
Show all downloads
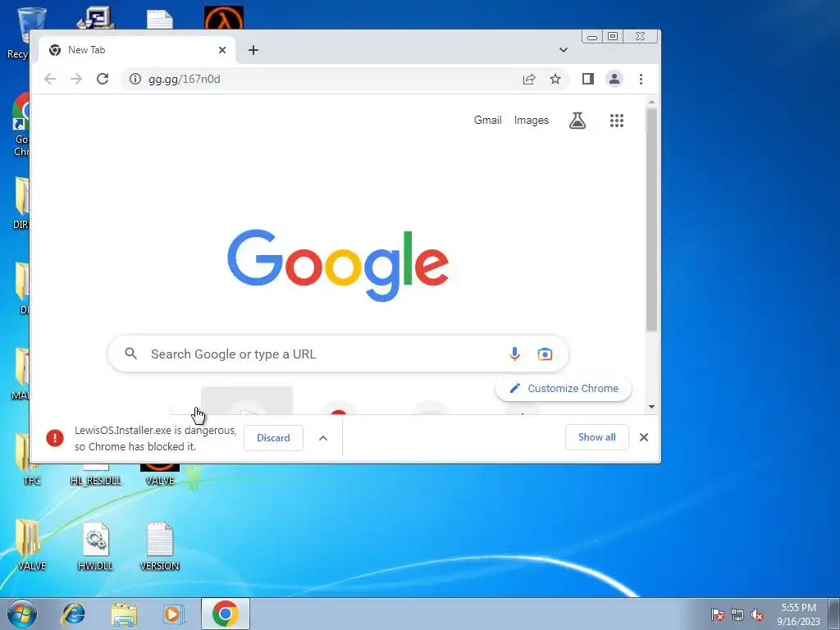click(597, 437)
